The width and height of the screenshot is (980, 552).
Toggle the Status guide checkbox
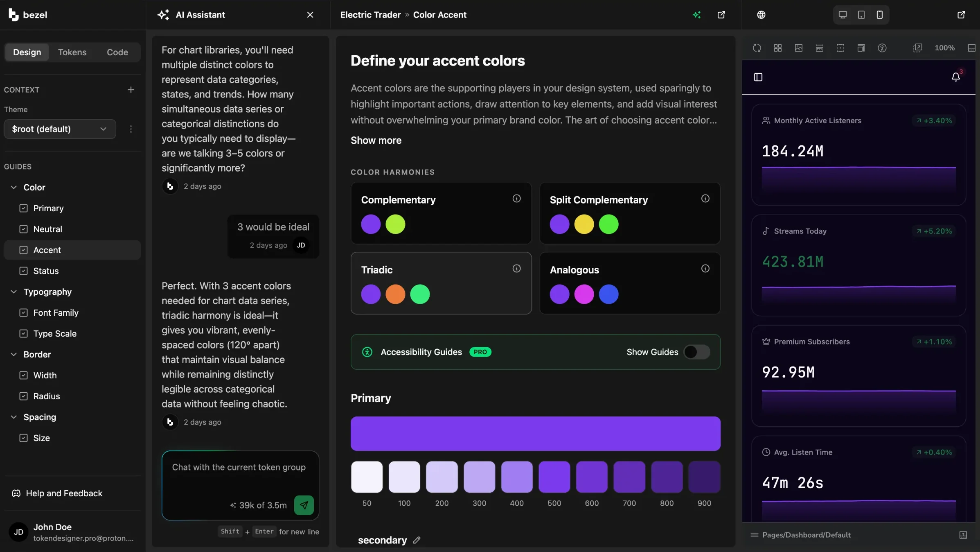click(x=24, y=271)
